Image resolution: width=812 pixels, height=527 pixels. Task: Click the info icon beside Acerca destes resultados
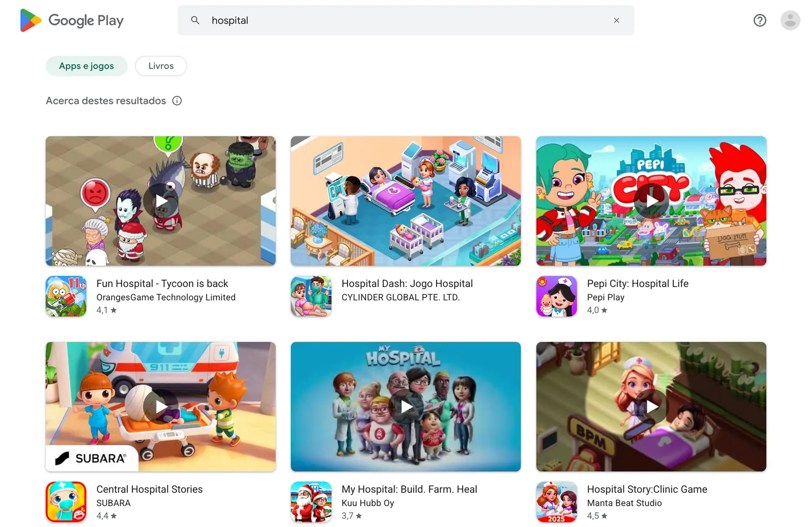177,101
